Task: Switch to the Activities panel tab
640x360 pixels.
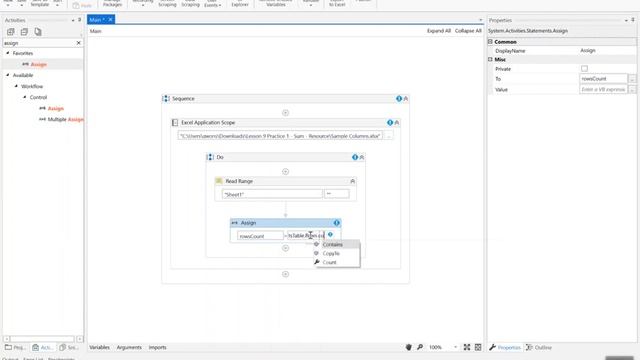Action: [43, 348]
